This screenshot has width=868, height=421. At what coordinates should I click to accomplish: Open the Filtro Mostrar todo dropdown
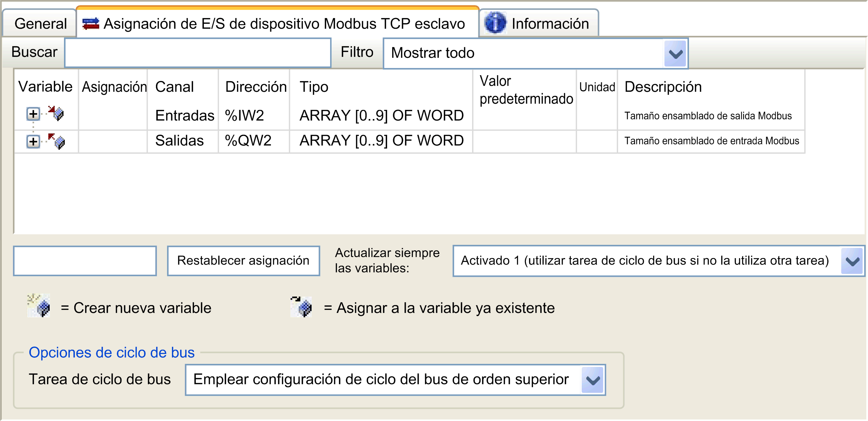[x=675, y=54]
